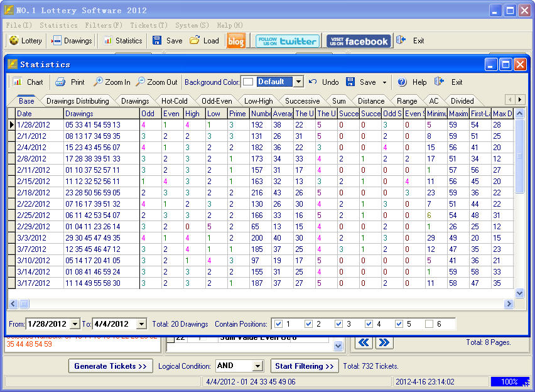Uncheck Contain Positions checkbox 2
This screenshot has height=392, width=535.
click(308, 324)
